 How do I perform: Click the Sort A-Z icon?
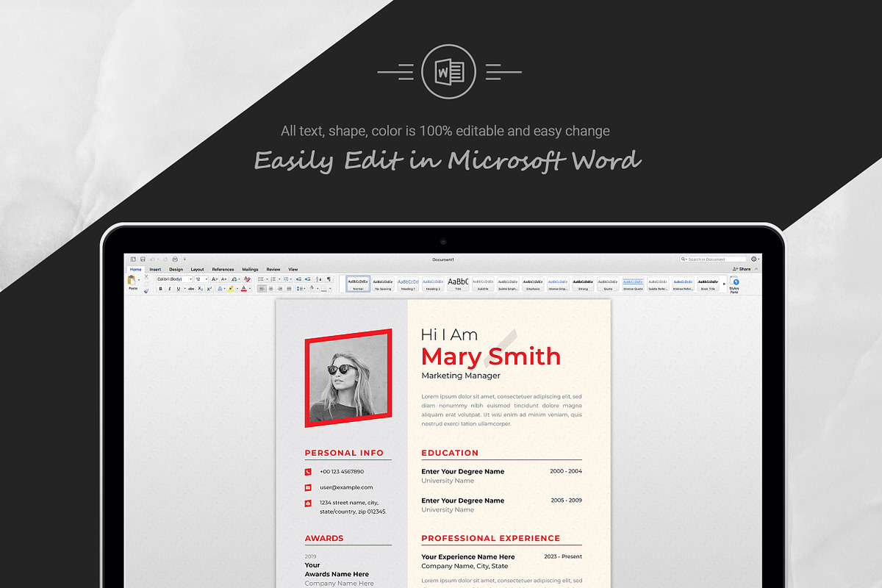coord(318,279)
